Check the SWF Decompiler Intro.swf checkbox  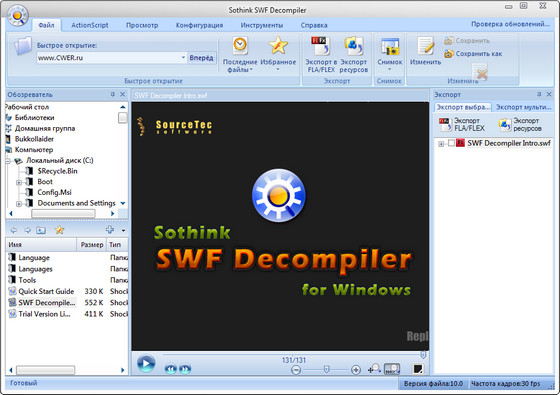[x=451, y=143]
